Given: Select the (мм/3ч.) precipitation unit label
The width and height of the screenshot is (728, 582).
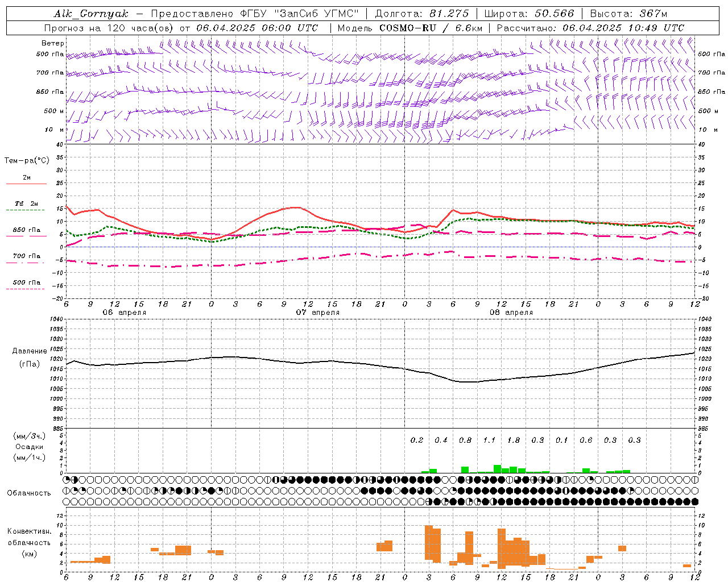Looking at the screenshot, I should (30, 436).
